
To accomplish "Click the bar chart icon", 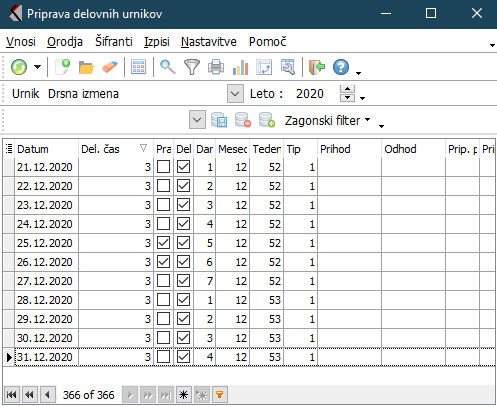I will pos(240,67).
